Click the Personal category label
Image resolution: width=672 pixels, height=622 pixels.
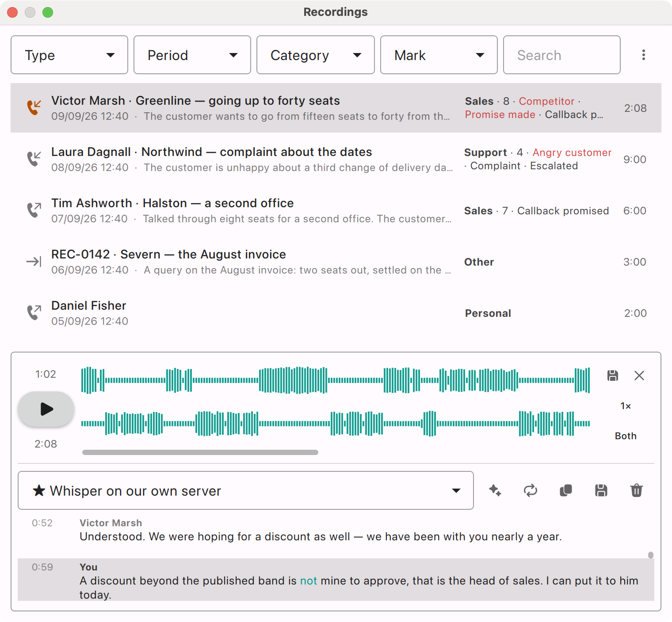tap(488, 313)
